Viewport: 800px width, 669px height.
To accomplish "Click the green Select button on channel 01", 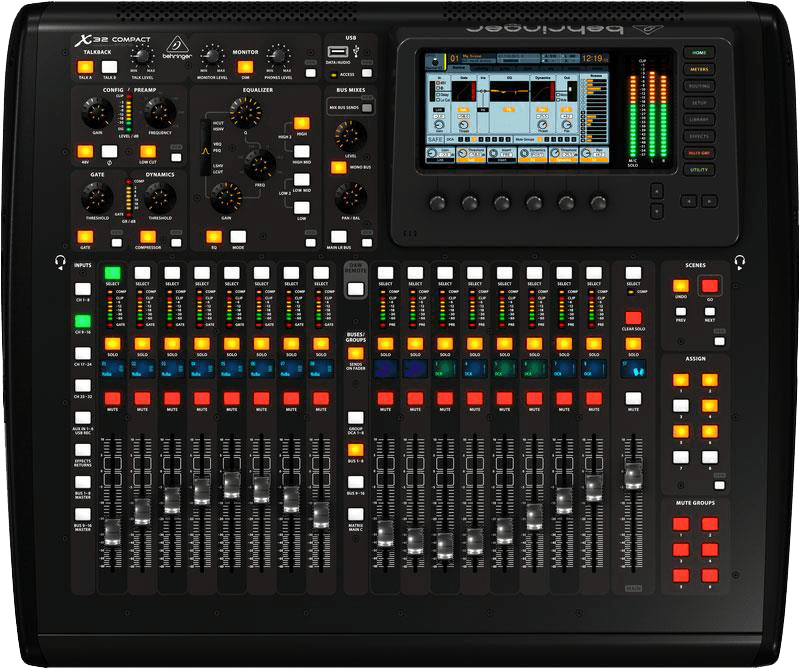I will click(x=112, y=273).
